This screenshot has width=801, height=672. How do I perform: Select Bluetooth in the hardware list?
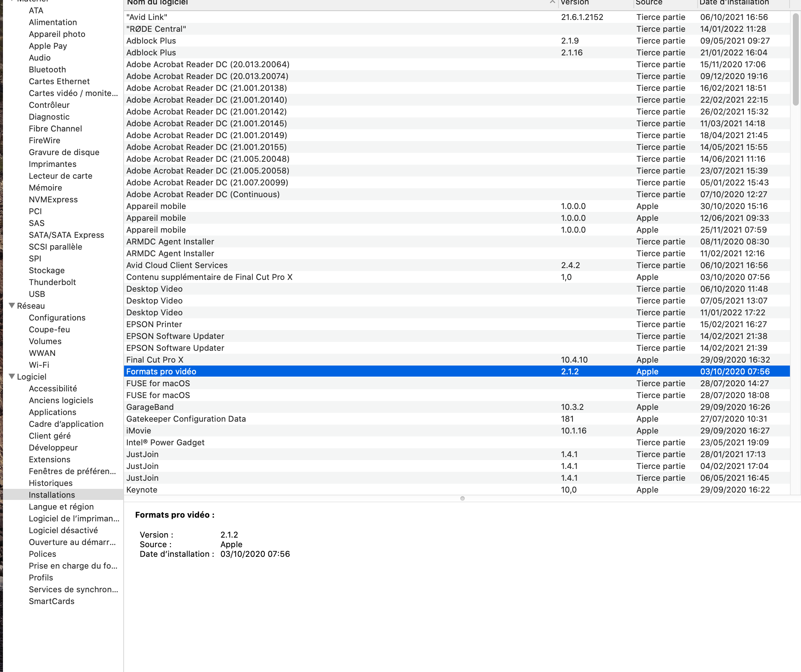pos(47,69)
